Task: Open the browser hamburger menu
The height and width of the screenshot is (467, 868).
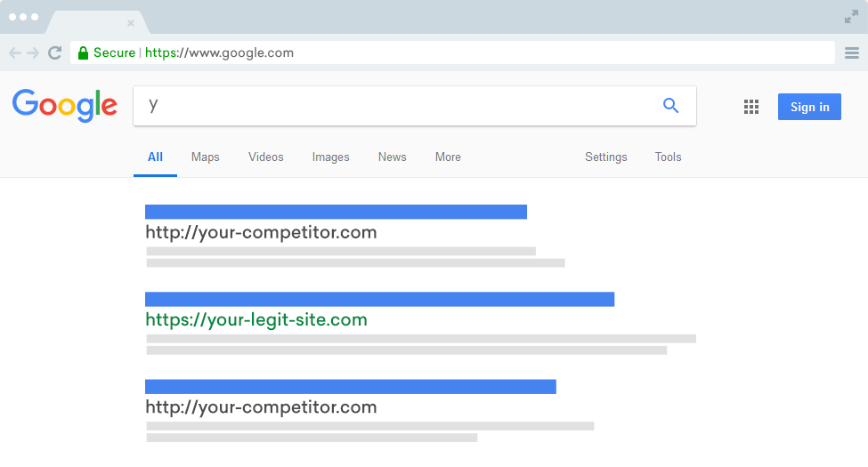Action: [x=851, y=53]
